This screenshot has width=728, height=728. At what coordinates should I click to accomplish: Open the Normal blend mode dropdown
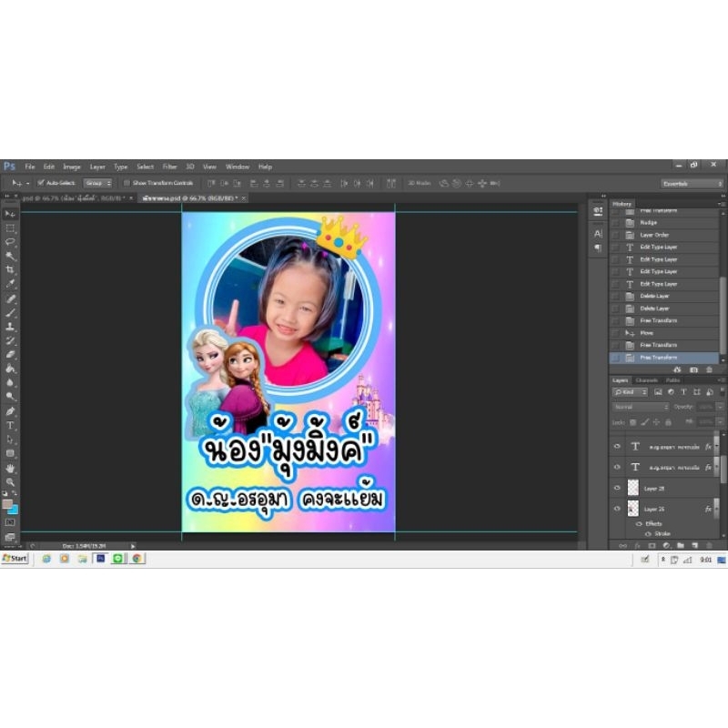tap(641, 407)
